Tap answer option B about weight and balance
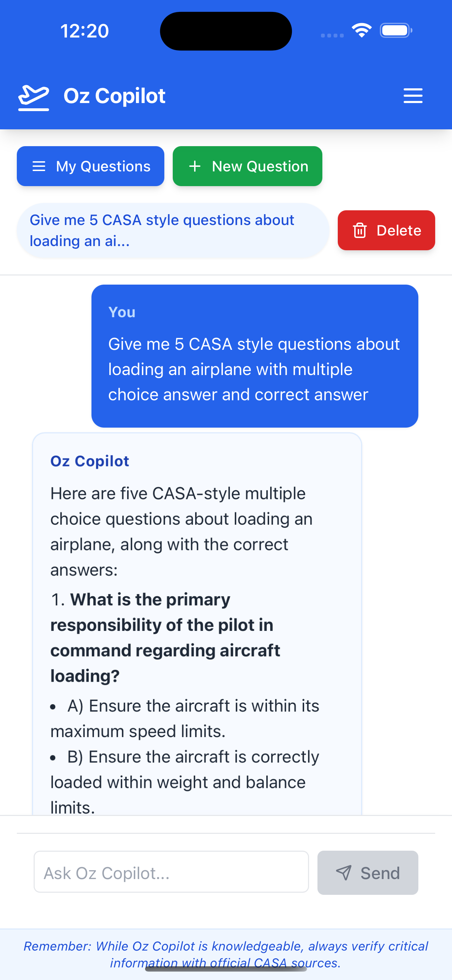This screenshot has height=980, width=452. pos(185,782)
